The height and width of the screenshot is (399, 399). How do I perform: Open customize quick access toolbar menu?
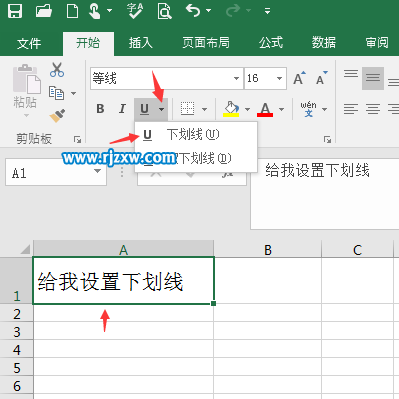click(267, 11)
